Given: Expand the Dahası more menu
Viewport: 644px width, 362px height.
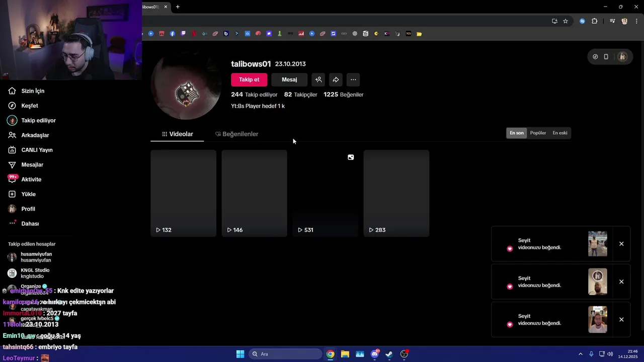Looking at the screenshot, I should [30, 224].
